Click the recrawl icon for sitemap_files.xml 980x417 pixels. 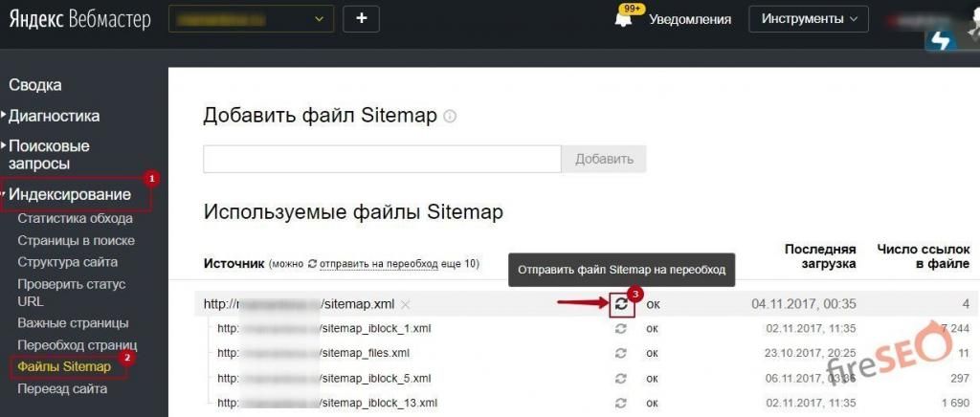click(622, 353)
